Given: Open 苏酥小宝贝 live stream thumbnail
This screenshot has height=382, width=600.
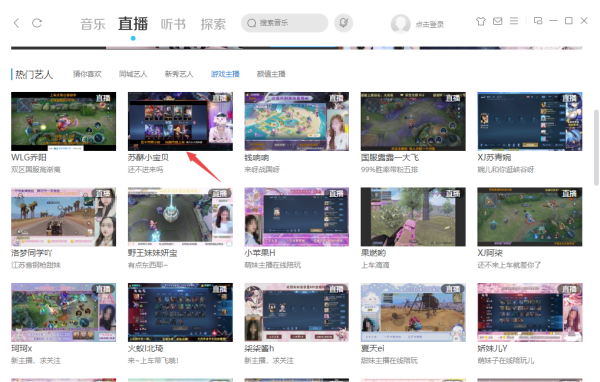Looking at the screenshot, I should click(x=180, y=121).
